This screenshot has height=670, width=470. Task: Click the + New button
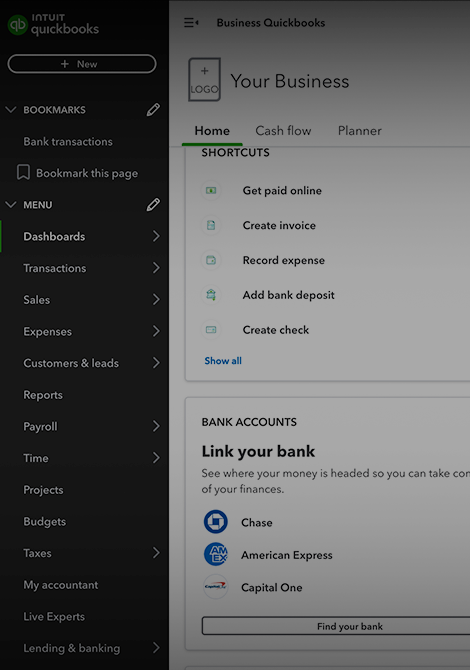pos(82,64)
